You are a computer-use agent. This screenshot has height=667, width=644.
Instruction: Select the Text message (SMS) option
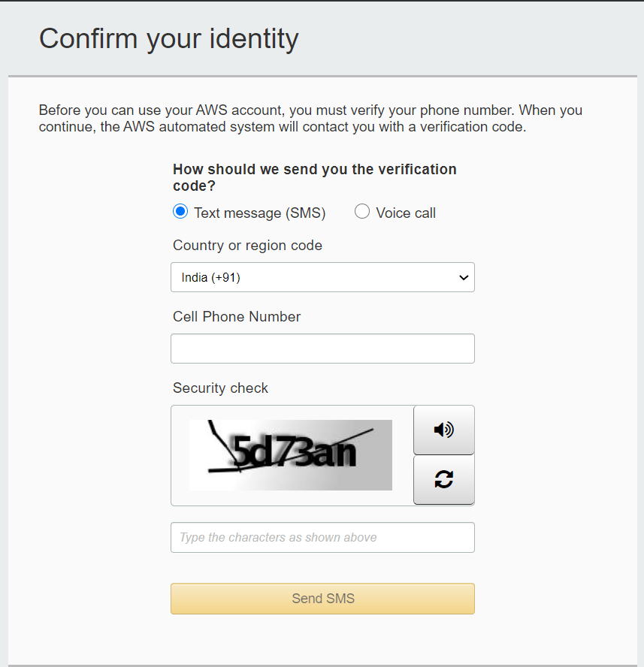tap(180, 211)
